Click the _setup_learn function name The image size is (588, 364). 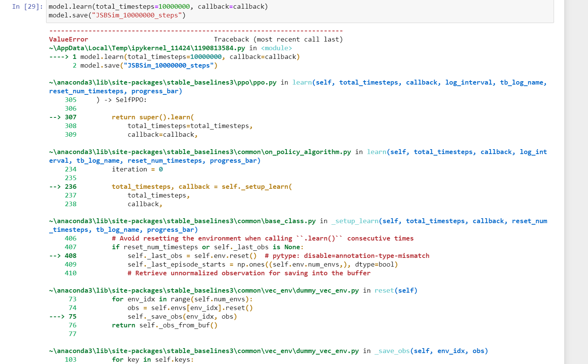[x=355, y=221]
